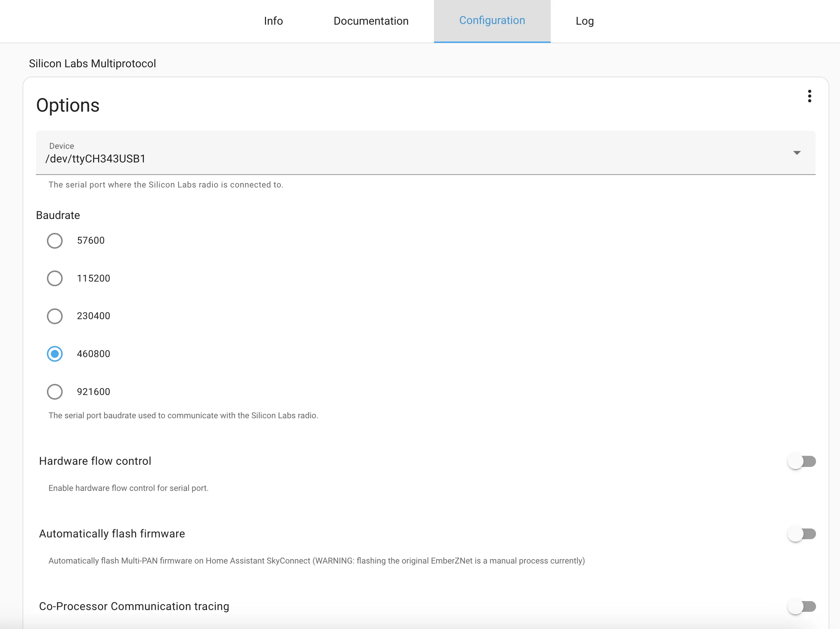Click the Baudrate section label

[x=58, y=215]
